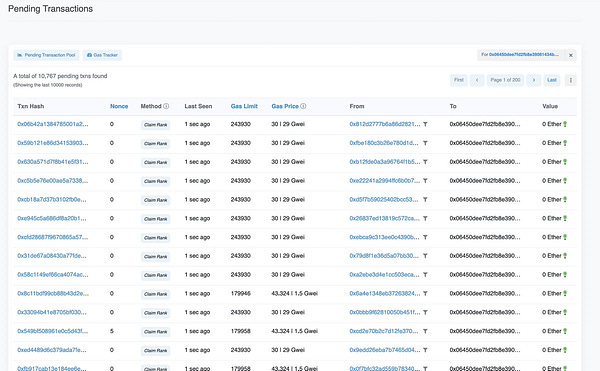Open the Pending Transaction Pool chart
Image resolution: width=600 pixels, height=371 pixels.
(x=46, y=55)
